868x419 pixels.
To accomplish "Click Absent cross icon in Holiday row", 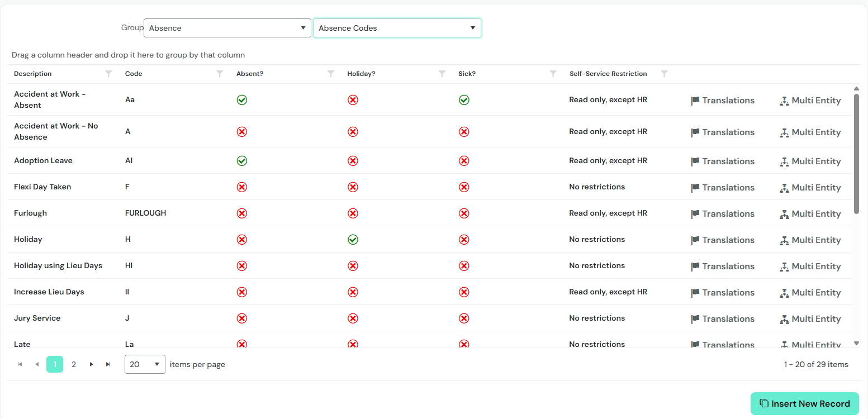I will (x=242, y=240).
